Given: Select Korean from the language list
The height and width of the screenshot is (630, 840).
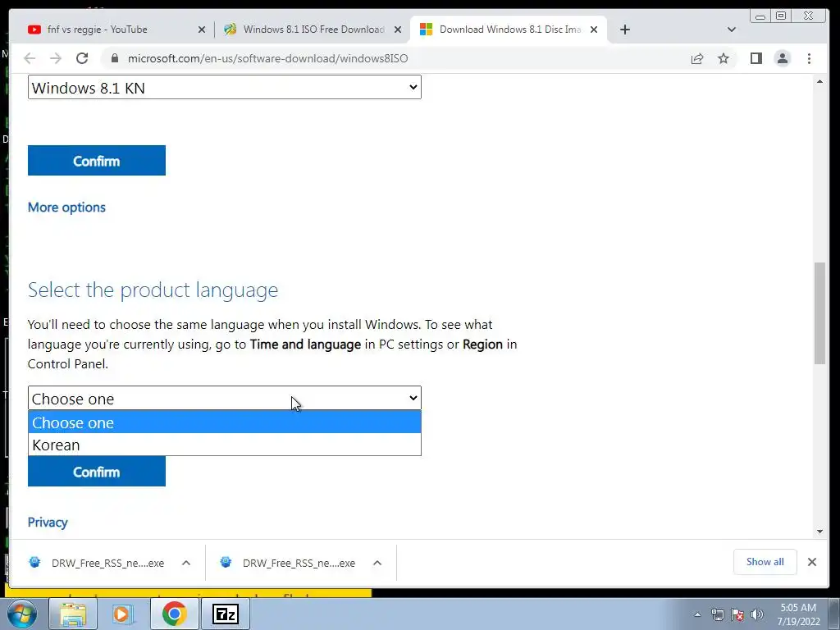Looking at the screenshot, I should click(x=225, y=445).
